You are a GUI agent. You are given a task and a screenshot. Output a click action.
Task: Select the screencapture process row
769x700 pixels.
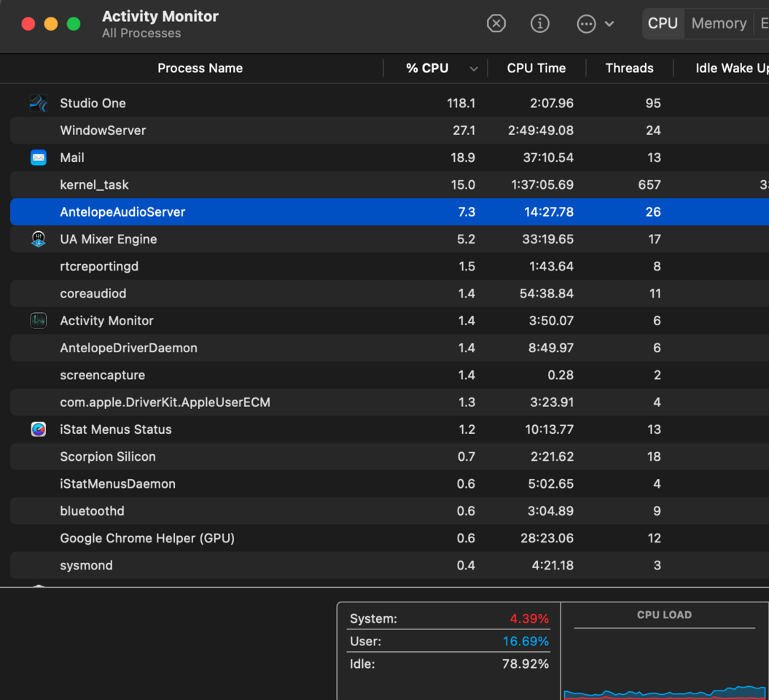point(389,375)
